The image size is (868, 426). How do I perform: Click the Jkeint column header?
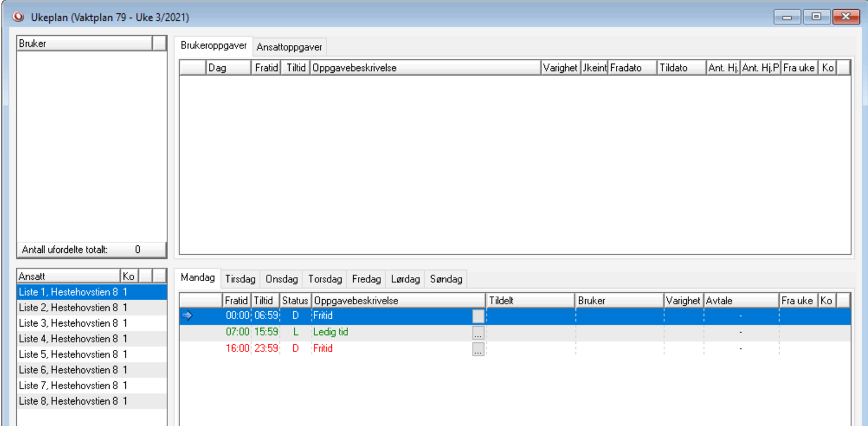click(x=594, y=68)
